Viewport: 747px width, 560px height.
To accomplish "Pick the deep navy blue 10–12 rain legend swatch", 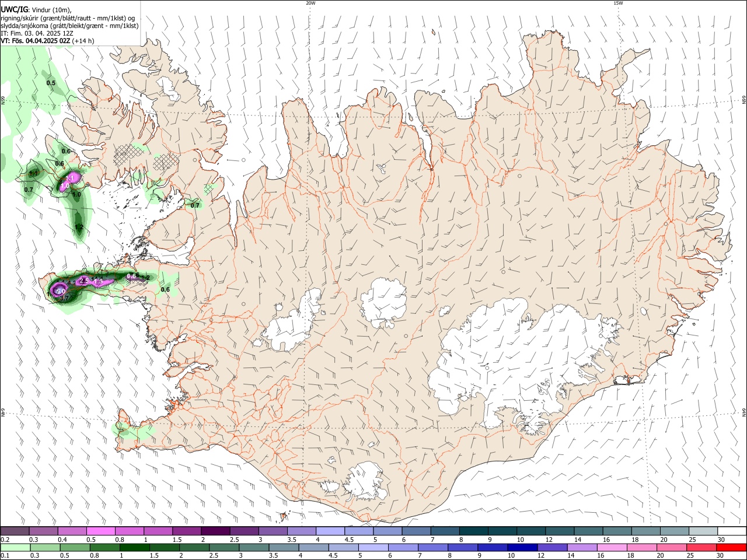I will click(x=522, y=547).
